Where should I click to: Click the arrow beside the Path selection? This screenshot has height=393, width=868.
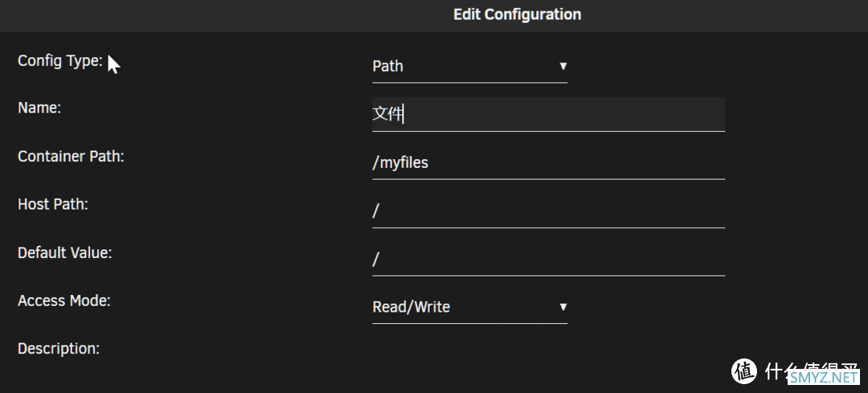click(563, 67)
